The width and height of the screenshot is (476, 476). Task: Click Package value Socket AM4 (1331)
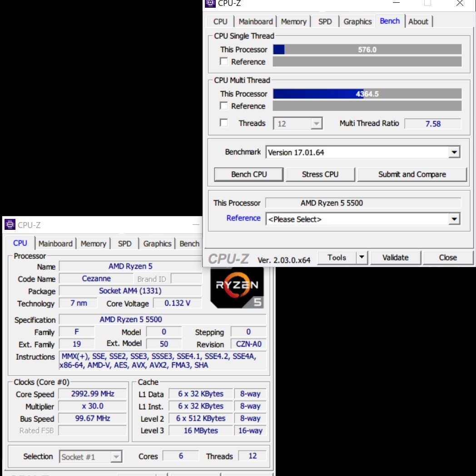[x=130, y=291]
